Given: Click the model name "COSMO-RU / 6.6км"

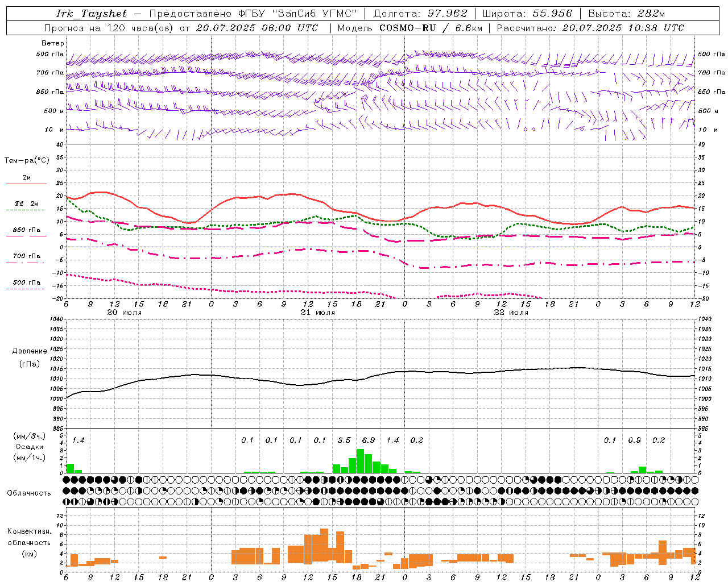Looking at the screenshot, I should pos(431,28).
